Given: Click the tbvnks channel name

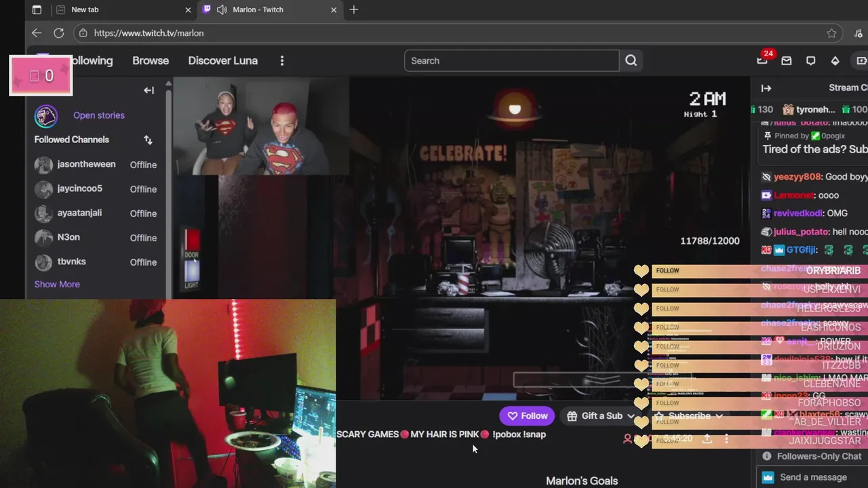Looking at the screenshot, I should pos(72,262).
